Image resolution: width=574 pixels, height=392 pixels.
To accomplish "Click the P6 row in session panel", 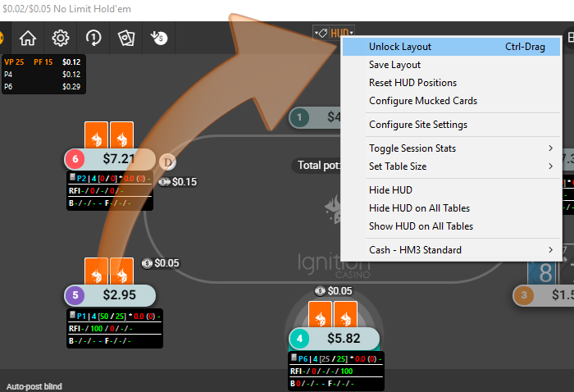I will pos(43,87).
